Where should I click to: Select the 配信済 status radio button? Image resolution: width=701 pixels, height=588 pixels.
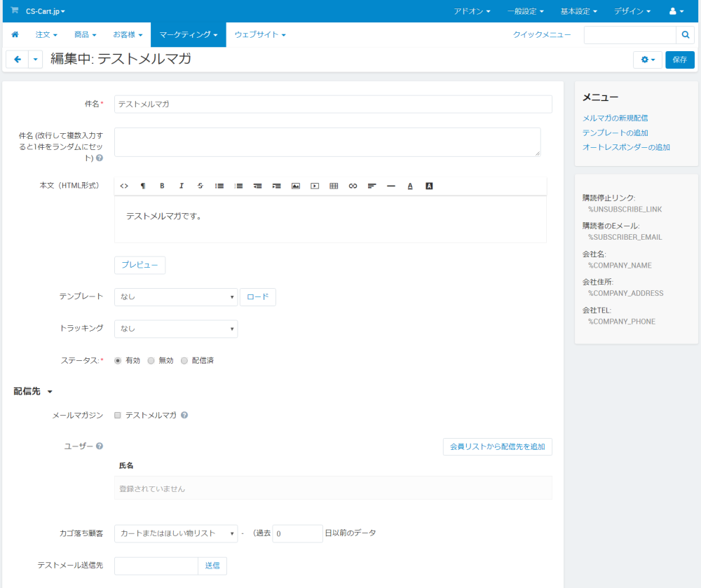[x=184, y=360]
